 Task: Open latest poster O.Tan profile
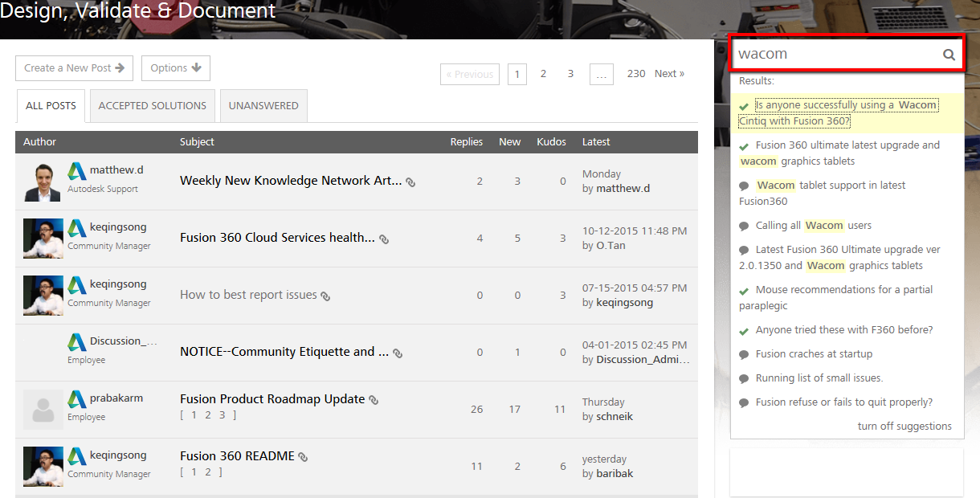coord(610,246)
